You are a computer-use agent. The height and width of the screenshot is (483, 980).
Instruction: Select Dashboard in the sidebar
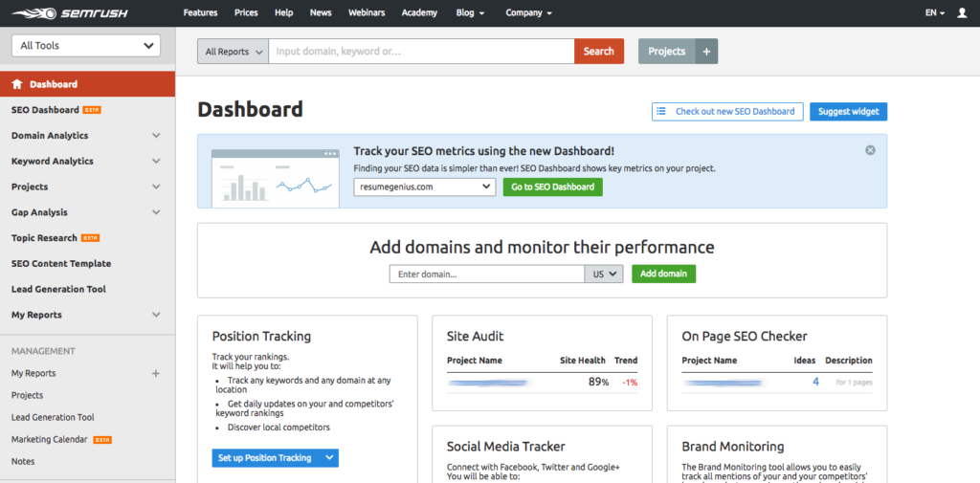87,84
